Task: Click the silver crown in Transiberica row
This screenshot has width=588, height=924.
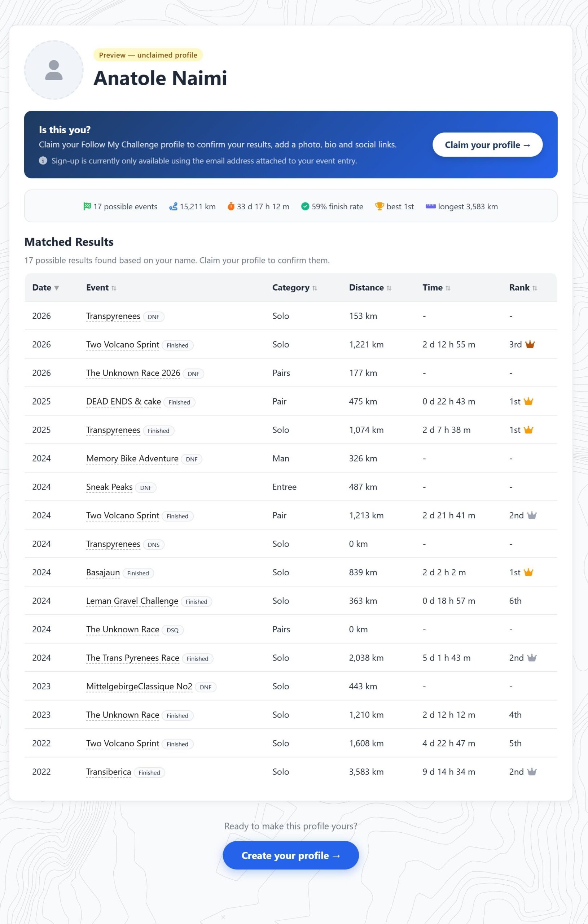Action: click(x=532, y=771)
